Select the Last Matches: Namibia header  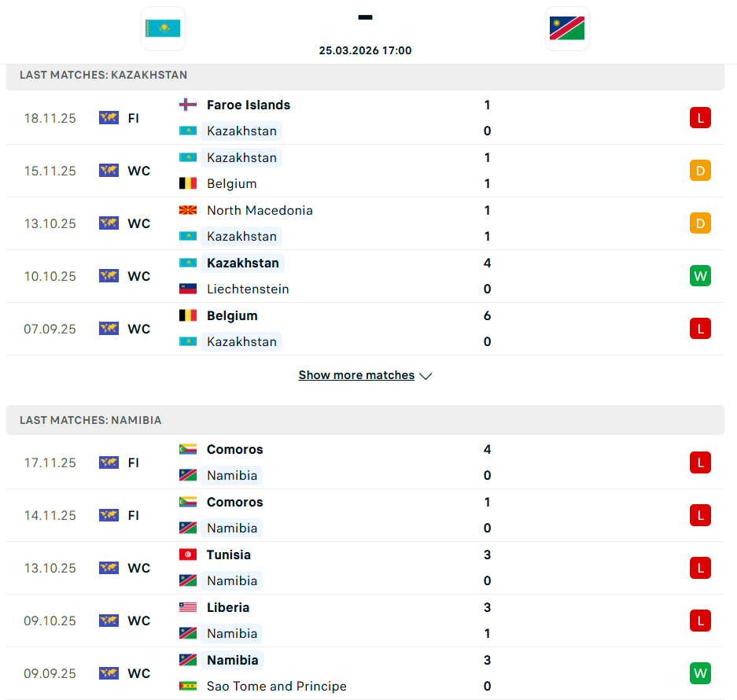tap(90, 420)
